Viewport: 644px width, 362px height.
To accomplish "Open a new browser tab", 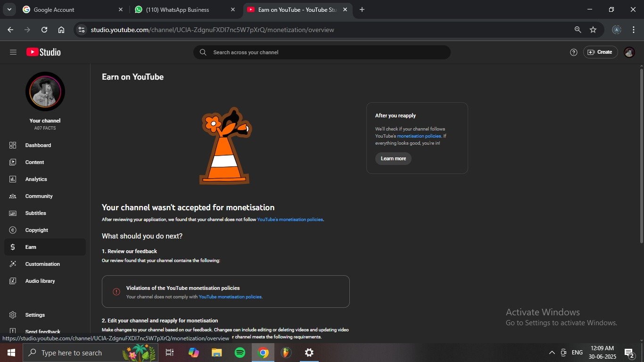I will coord(362,9).
